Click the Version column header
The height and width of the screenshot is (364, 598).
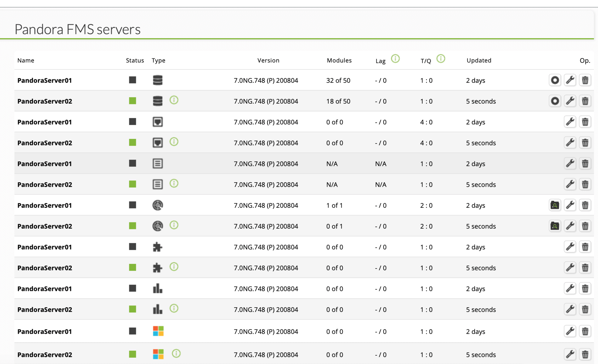point(268,60)
